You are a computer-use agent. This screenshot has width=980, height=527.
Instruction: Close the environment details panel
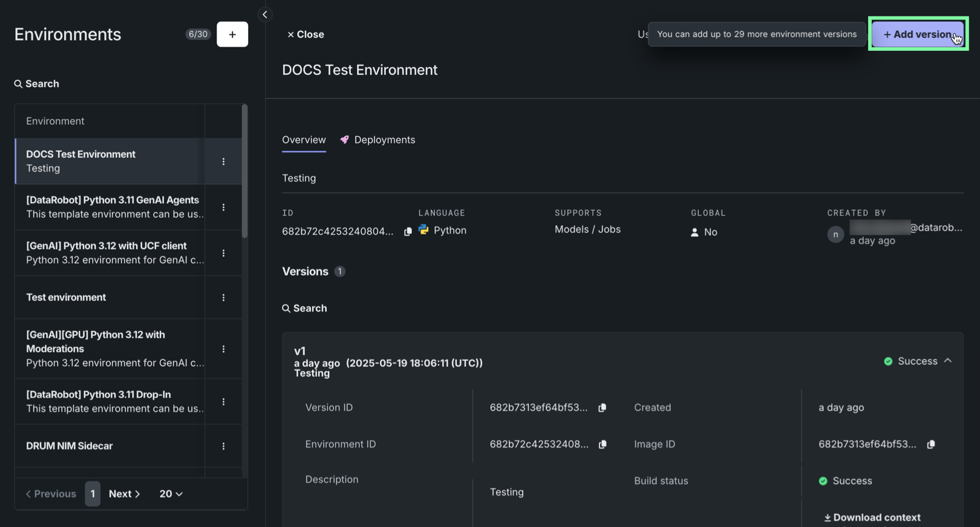point(305,34)
